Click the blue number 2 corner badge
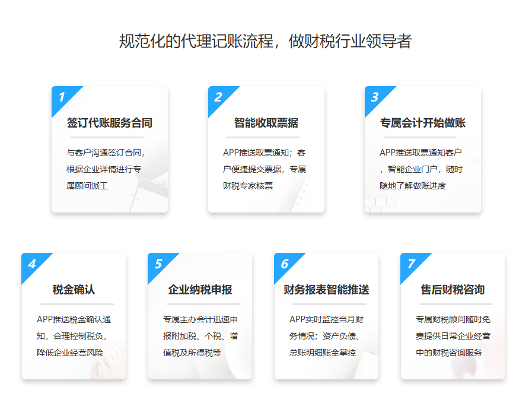 coord(218,97)
